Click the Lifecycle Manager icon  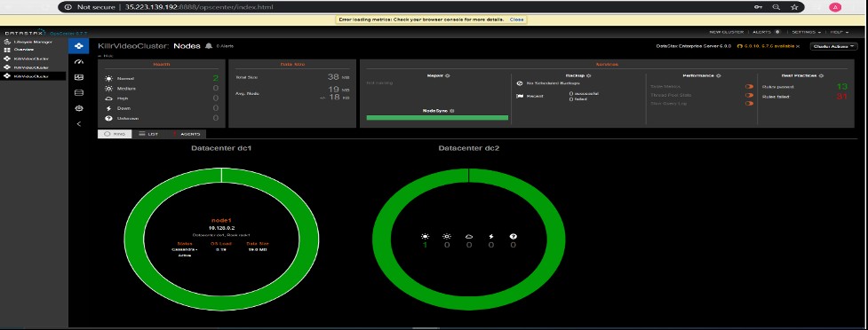7,42
